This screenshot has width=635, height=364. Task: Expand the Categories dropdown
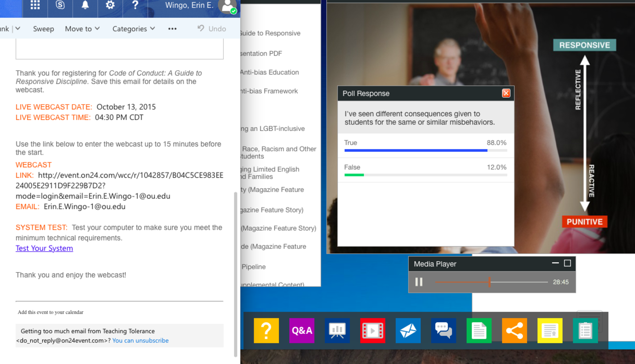point(133,29)
